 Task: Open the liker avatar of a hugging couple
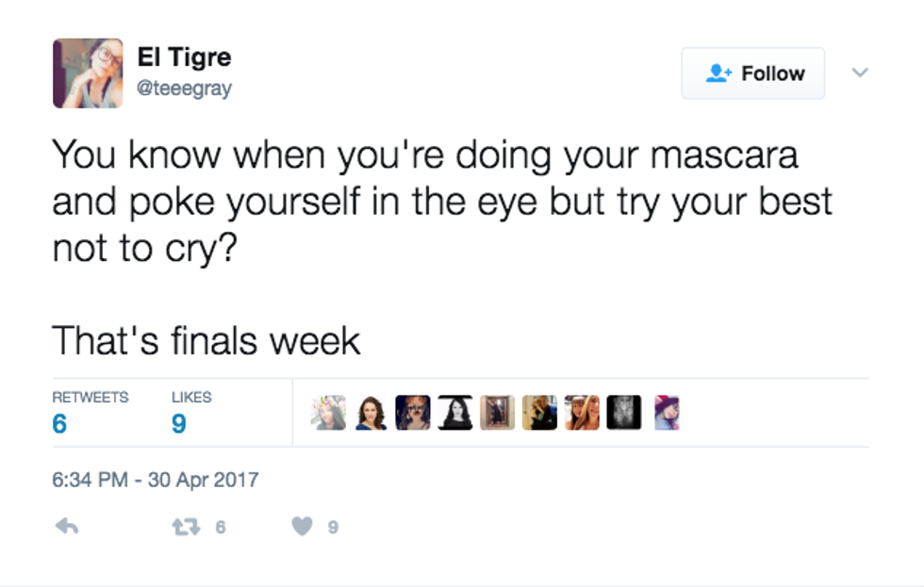tap(539, 413)
